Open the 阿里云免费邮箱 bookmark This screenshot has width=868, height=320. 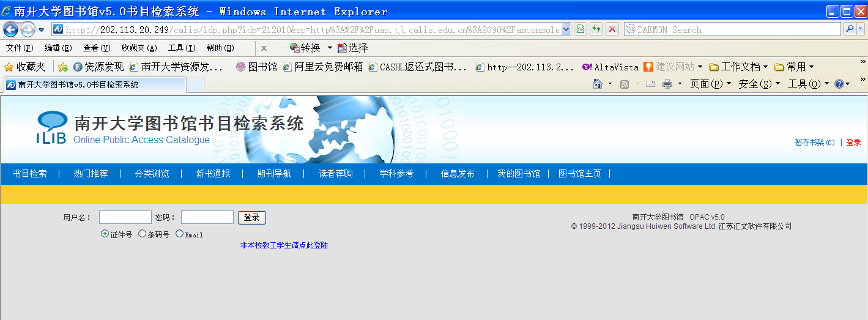(x=323, y=67)
